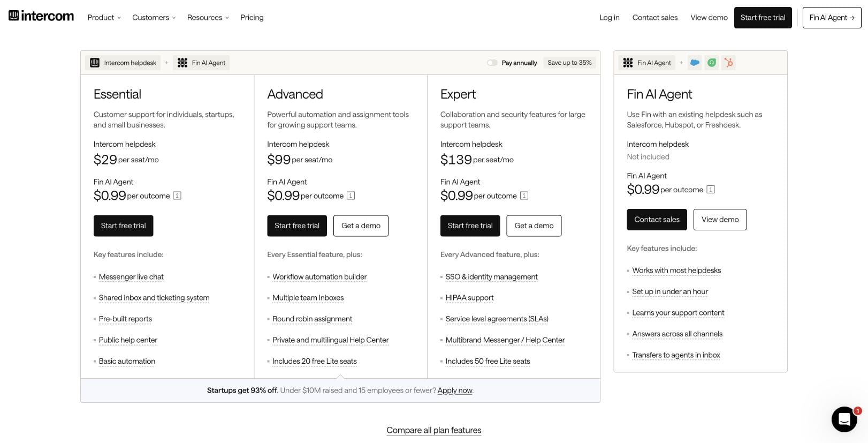Click the Workflow automation builder feature
The height and width of the screenshot is (443, 868).
point(319,277)
